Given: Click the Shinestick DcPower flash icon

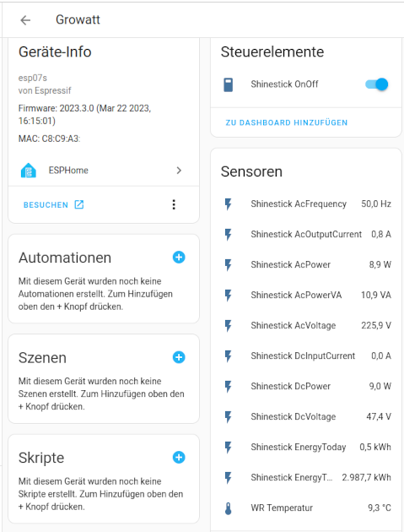Looking at the screenshot, I should [x=228, y=387].
